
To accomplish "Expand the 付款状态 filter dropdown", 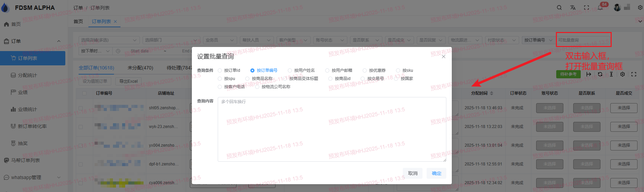I will pyautogui.click(x=502, y=40).
